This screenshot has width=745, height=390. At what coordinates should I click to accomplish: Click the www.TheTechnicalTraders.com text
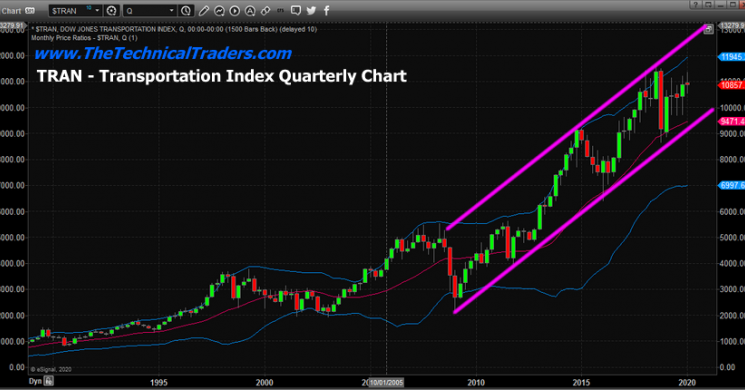162,53
